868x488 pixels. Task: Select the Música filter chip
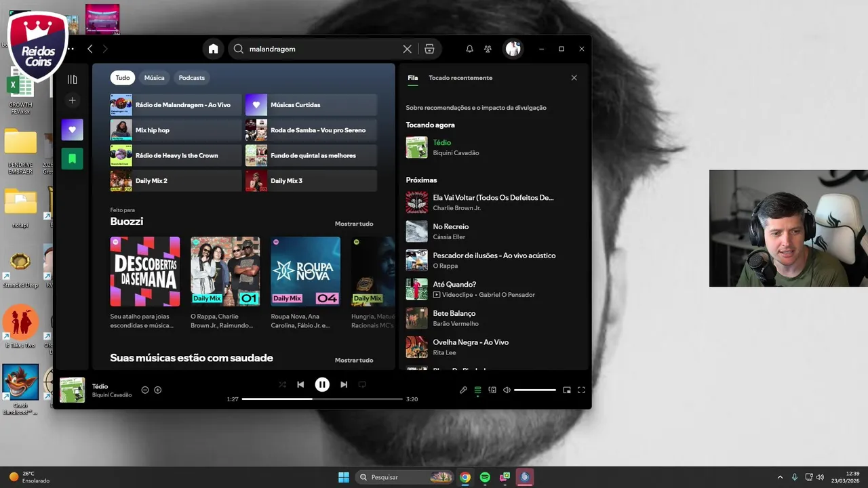[154, 77]
